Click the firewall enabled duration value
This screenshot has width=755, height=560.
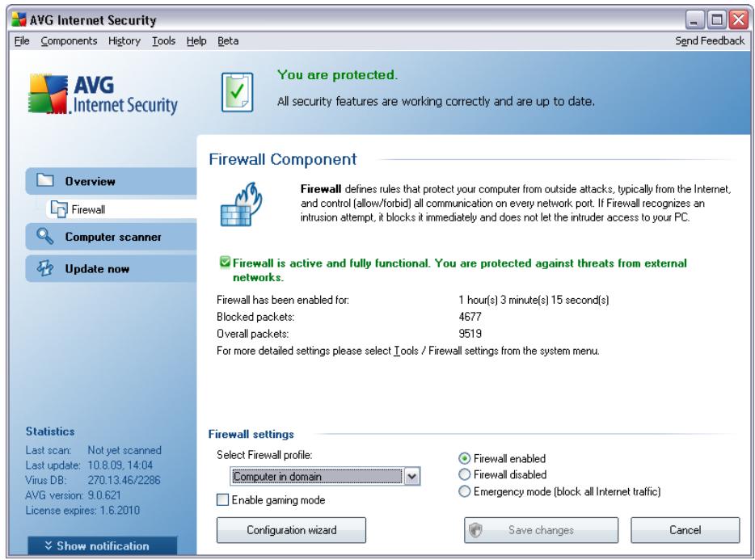pyautogui.click(x=534, y=300)
